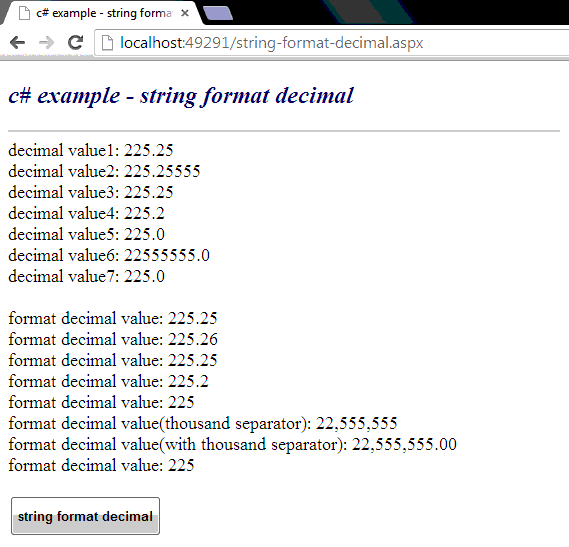Click the line '(with thousand separator): 22,555,555.00'

[x=232, y=445]
